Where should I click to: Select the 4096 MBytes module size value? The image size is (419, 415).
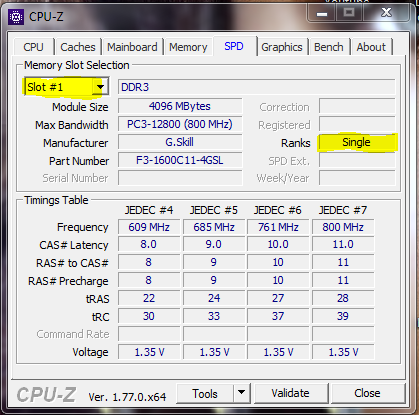coord(180,106)
